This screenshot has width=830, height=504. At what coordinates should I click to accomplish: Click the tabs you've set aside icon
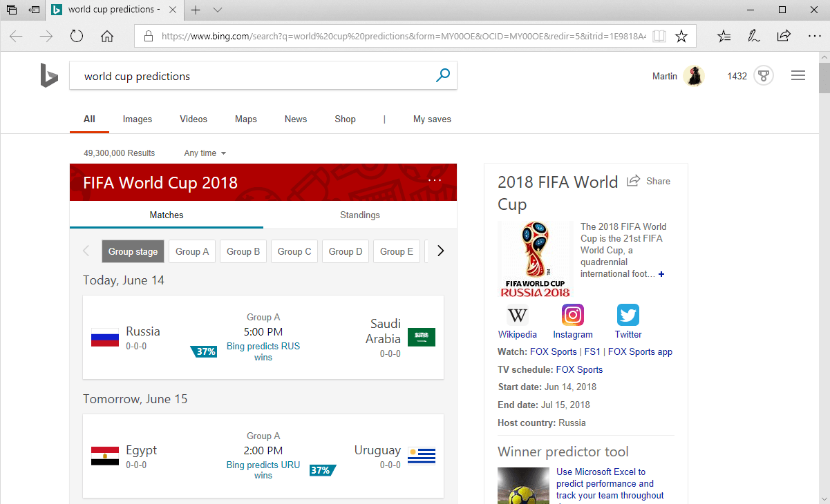(x=12, y=10)
